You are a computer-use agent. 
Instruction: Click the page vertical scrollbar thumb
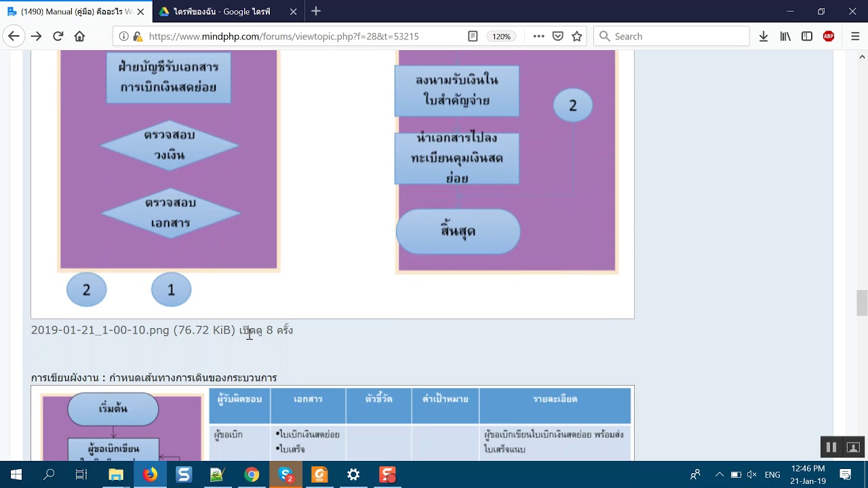(x=862, y=303)
